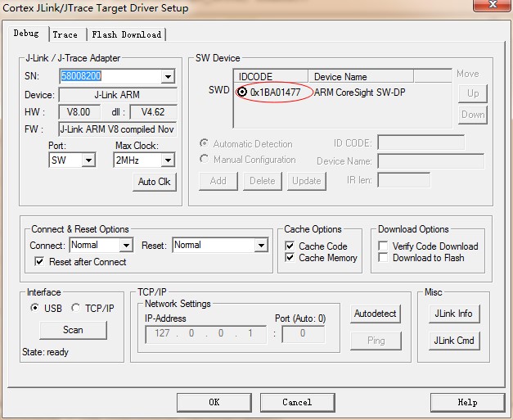This screenshot has width=513, height=420.
Task: Confirm with the OK button
Action: [x=214, y=402]
